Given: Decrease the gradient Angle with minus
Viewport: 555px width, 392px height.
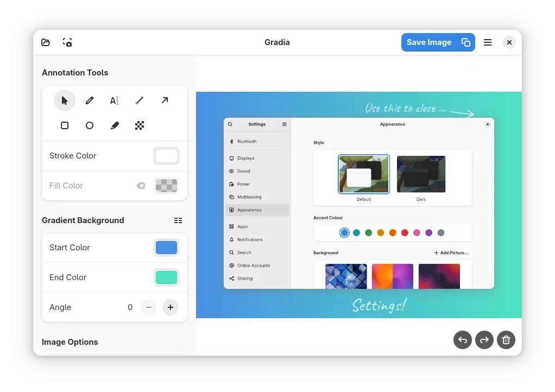Looking at the screenshot, I should (x=149, y=307).
